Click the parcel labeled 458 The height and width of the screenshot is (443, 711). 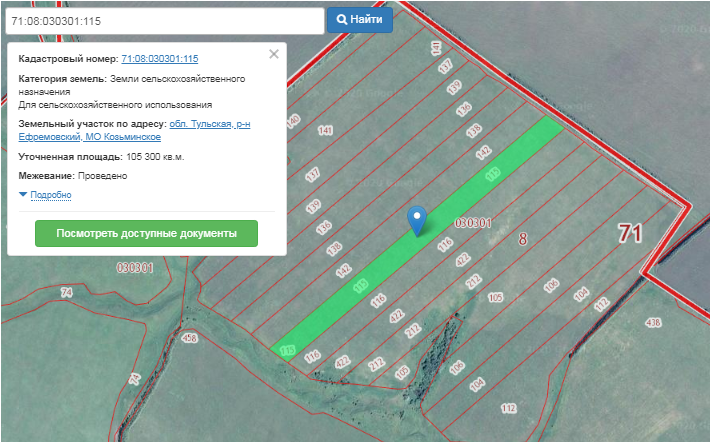pos(190,339)
